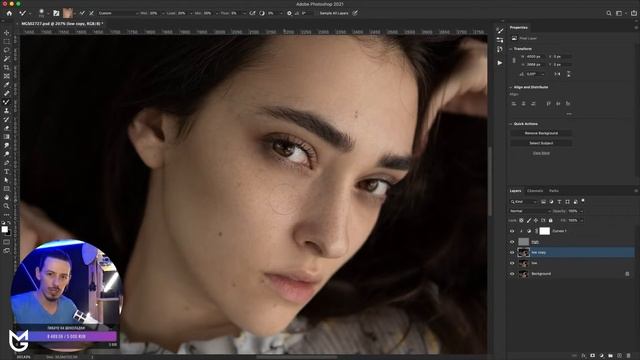Select the Pen tool
The image size is (640, 360).
point(7,163)
